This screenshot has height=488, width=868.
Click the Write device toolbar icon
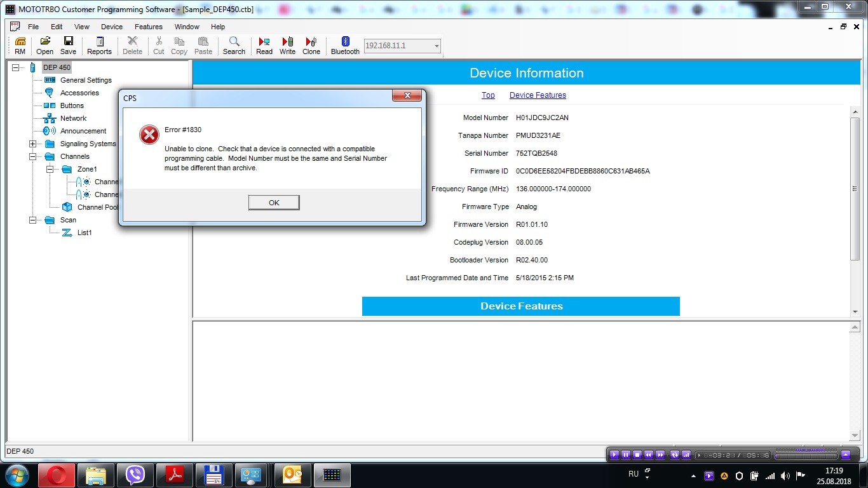287,46
